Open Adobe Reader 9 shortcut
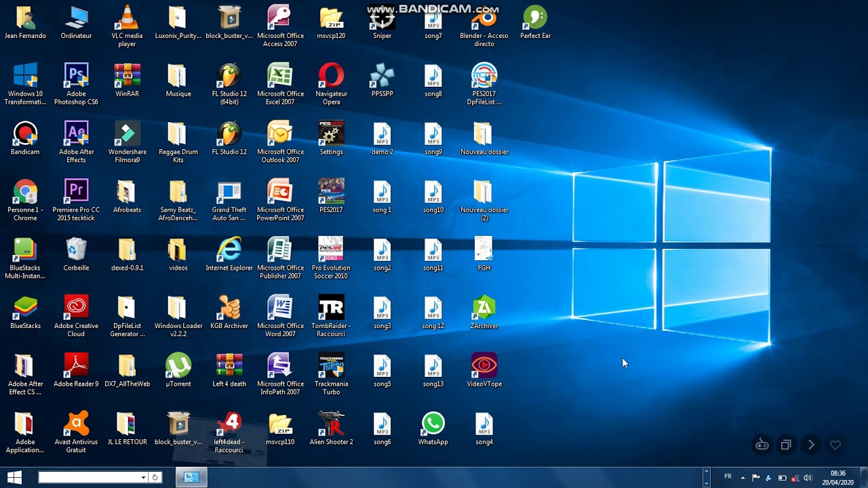 76,370
